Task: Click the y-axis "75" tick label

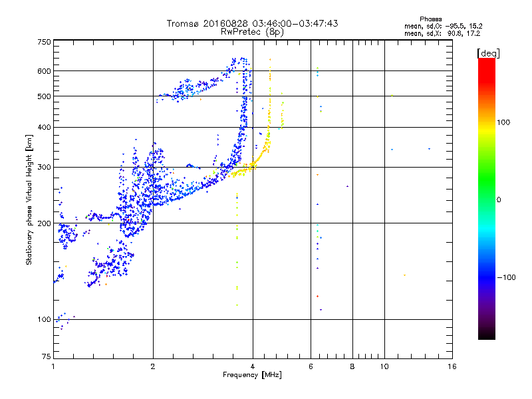Action: tap(47, 356)
